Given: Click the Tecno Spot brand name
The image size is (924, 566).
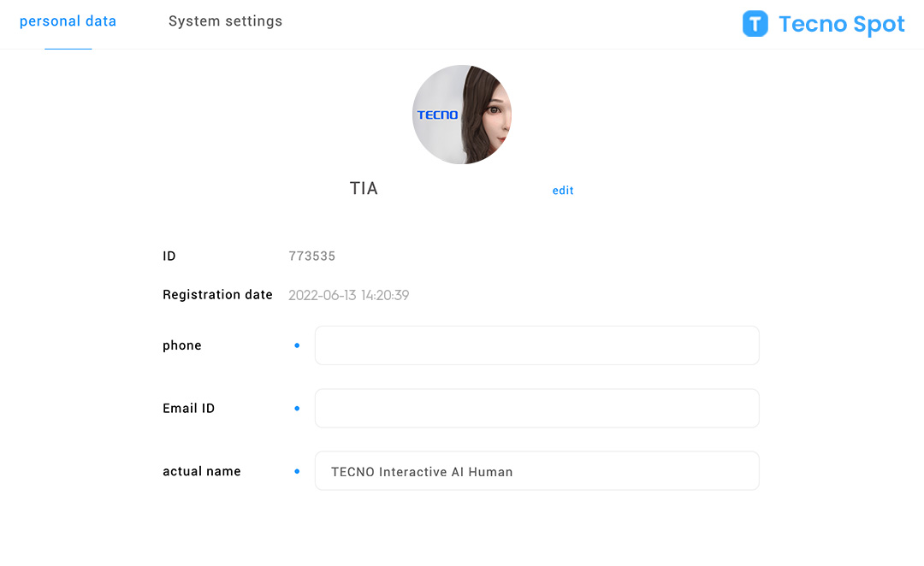Looking at the screenshot, I should 842,24.
